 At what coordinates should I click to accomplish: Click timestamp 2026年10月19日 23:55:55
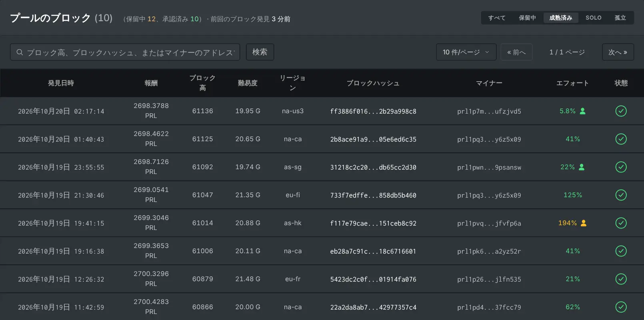(61, 167)
